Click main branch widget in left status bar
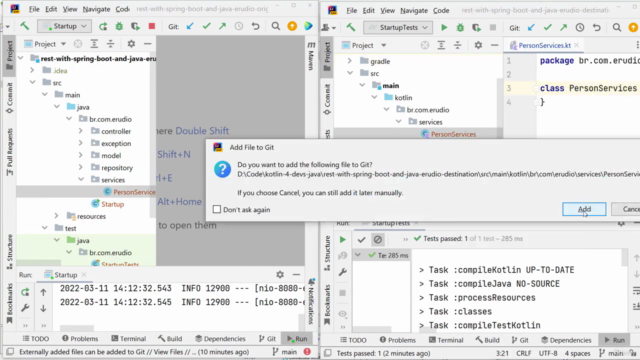The height and width of the screenshot is (360, 640). click(285, 351)
